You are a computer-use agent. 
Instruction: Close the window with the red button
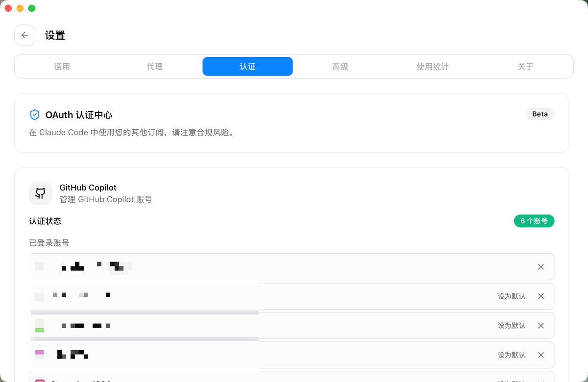pos(8,8)
